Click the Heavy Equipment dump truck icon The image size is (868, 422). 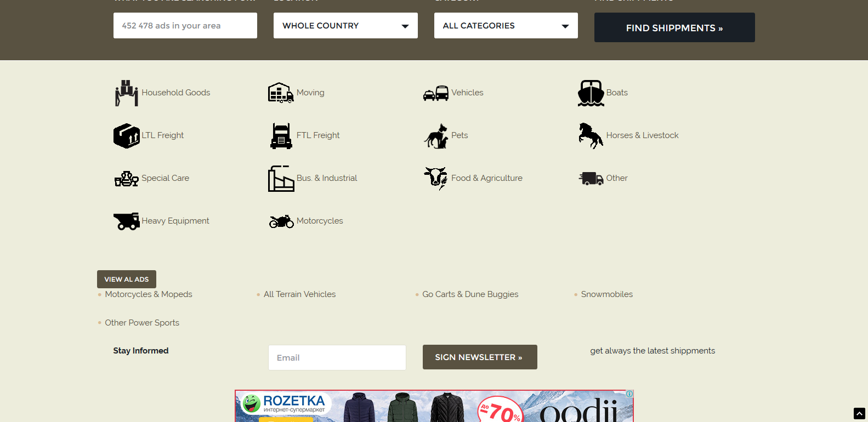(x=126, y=221)
